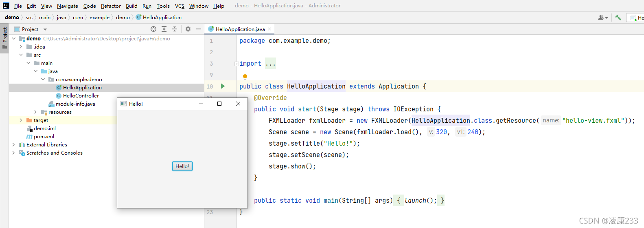Click the Hello! button in JavaFX window
Image resolution: width=644 pixels, height=228 pixels.
pos(182,166)
